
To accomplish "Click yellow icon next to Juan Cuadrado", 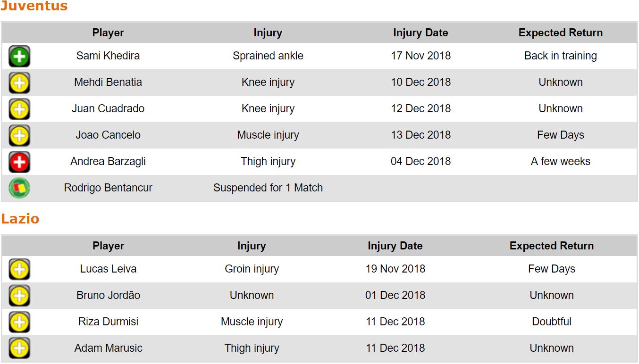I will [19, 109].
